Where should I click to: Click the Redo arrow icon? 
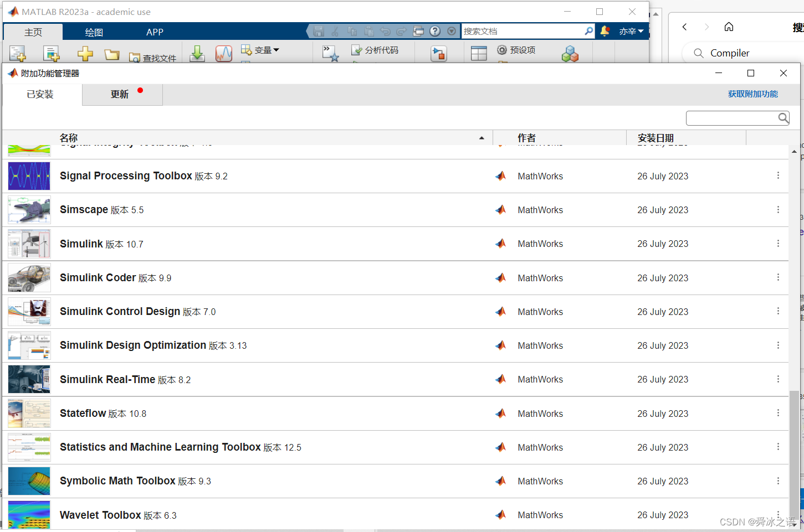click(x=402, y=31)
